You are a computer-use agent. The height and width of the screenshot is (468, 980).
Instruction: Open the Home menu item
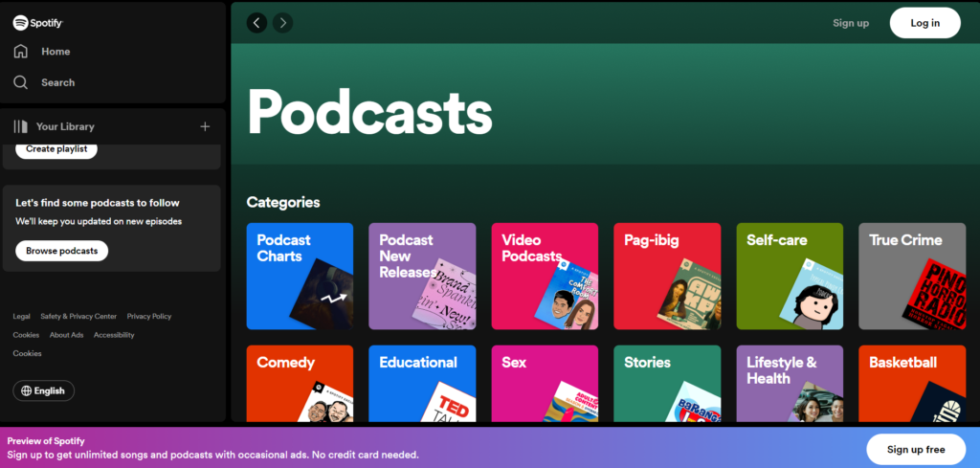56,52
